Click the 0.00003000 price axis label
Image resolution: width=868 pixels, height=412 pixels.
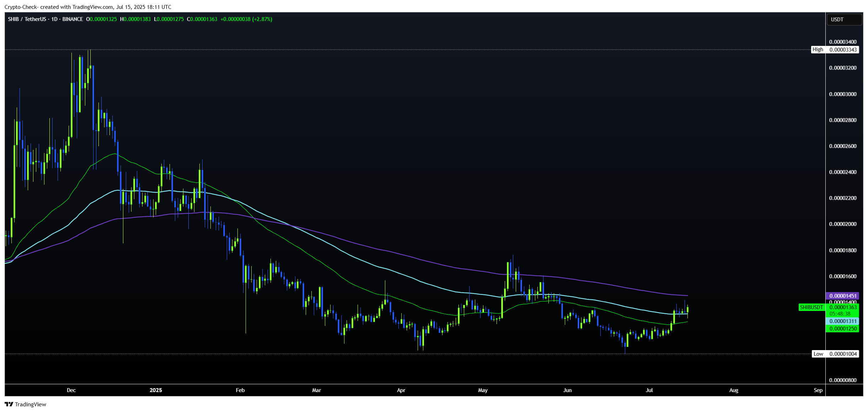[x=843, y=94]
